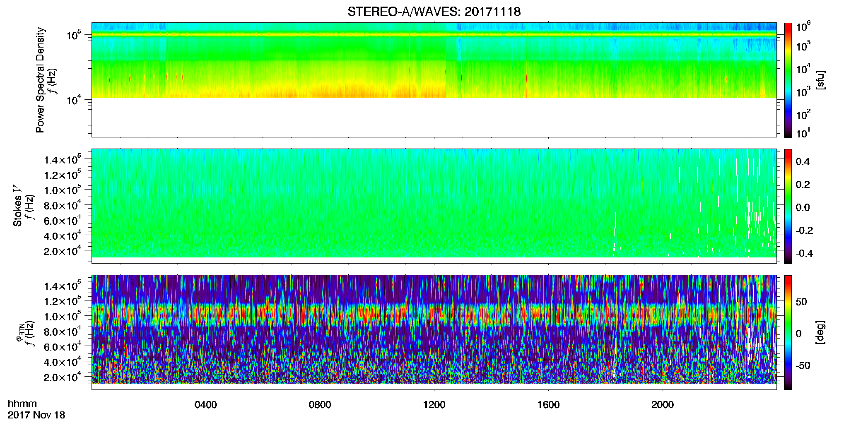868x447 pixels.
Task: Click the Power Spectral Density axis label
Action: click(41, 80)
